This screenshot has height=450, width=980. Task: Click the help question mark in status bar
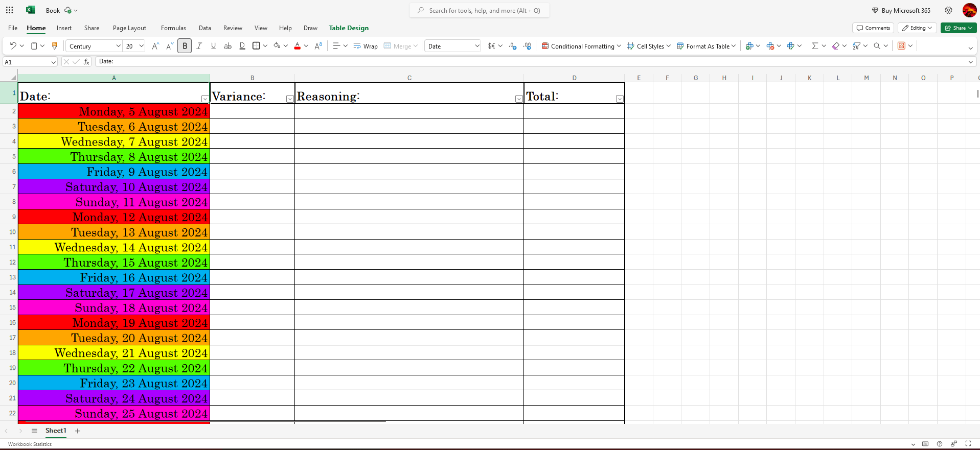tap(940, 444)
